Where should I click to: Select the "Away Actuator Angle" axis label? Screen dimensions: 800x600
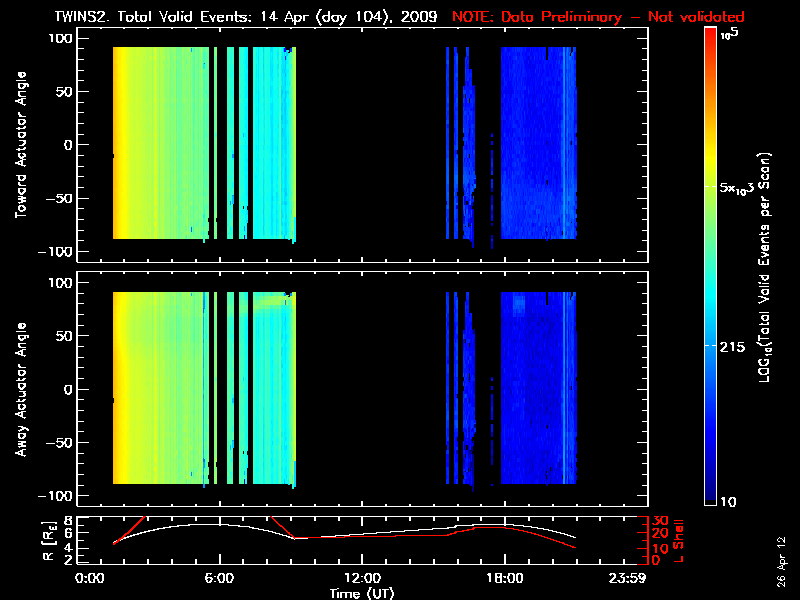tap(21, 389)
